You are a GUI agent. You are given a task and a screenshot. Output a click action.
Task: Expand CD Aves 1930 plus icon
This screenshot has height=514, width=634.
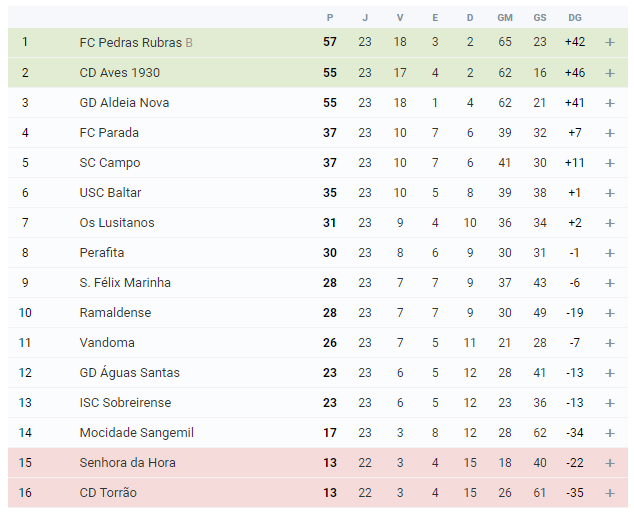point(610,73)
